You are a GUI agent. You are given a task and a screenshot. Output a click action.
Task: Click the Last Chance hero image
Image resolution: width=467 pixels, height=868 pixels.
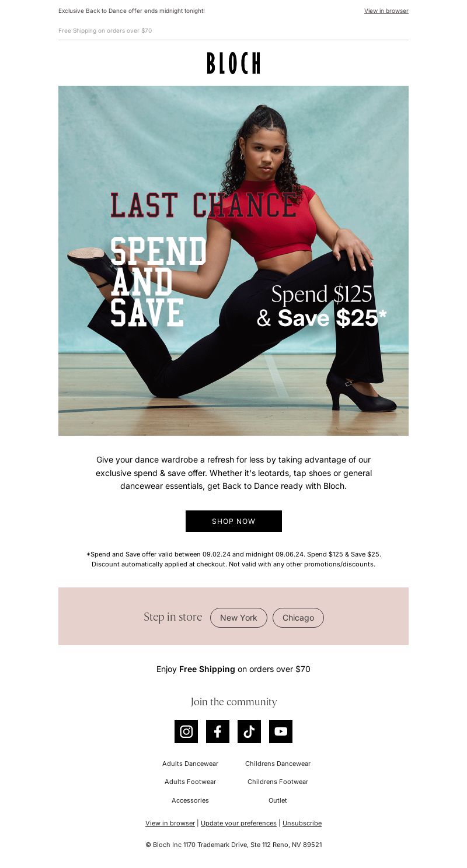[233, 261]
